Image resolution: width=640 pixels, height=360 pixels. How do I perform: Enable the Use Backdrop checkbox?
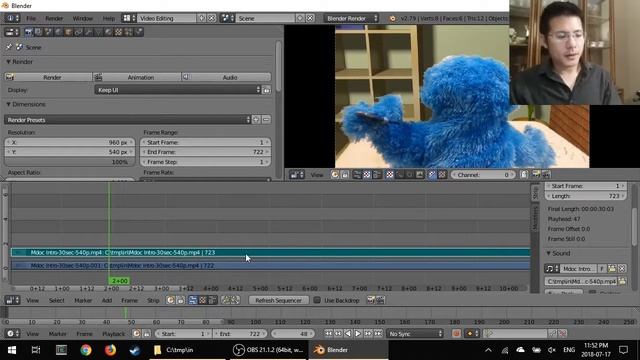(x=317, y=300)
